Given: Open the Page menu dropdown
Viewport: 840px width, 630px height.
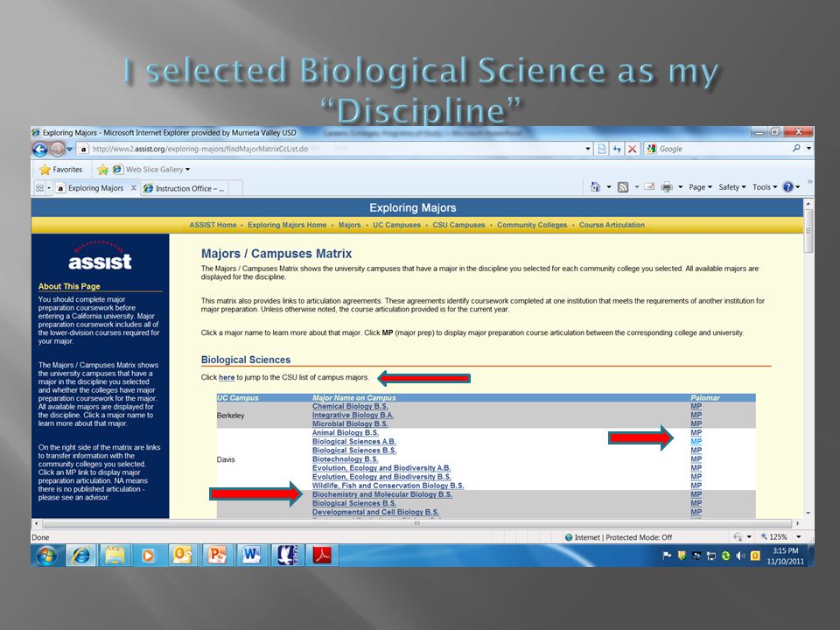Looking at the screenshot, I should pyautogui.click(x=700, y=187).
